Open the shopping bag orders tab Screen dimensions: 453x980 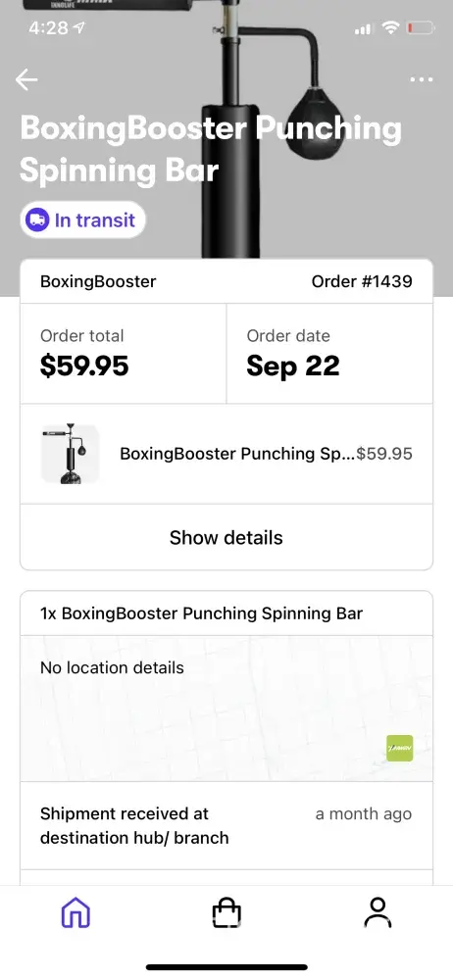226,912
